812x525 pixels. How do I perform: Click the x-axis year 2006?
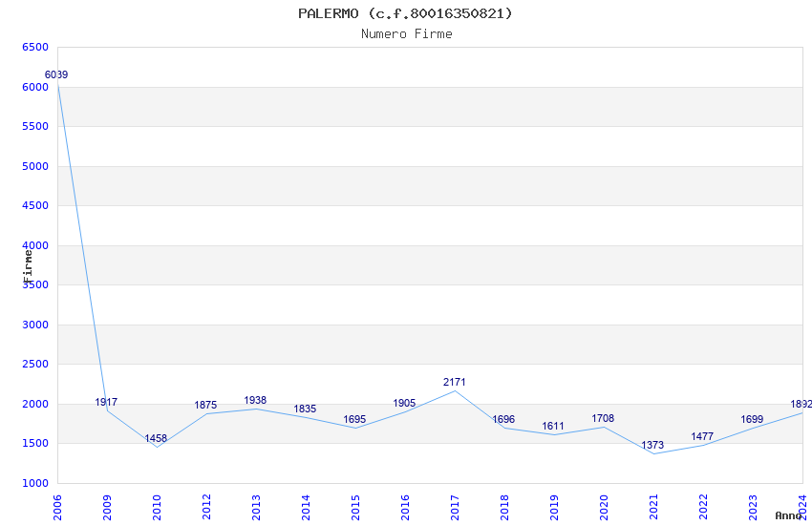pyautogui.click(x=57, y=508)
